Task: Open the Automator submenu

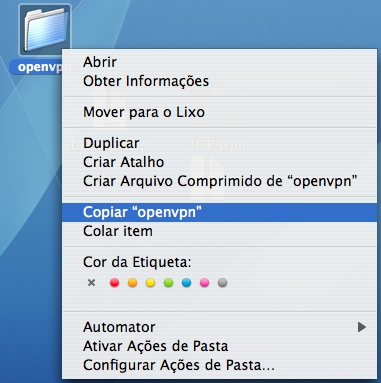Action: 220,327
